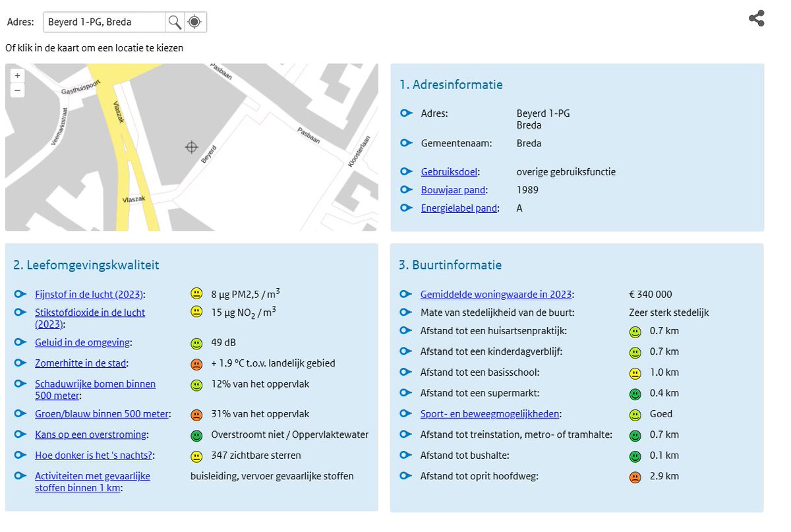Click the green smiley next to bushalte distance

pyautogui.click(x=635, y=455)
